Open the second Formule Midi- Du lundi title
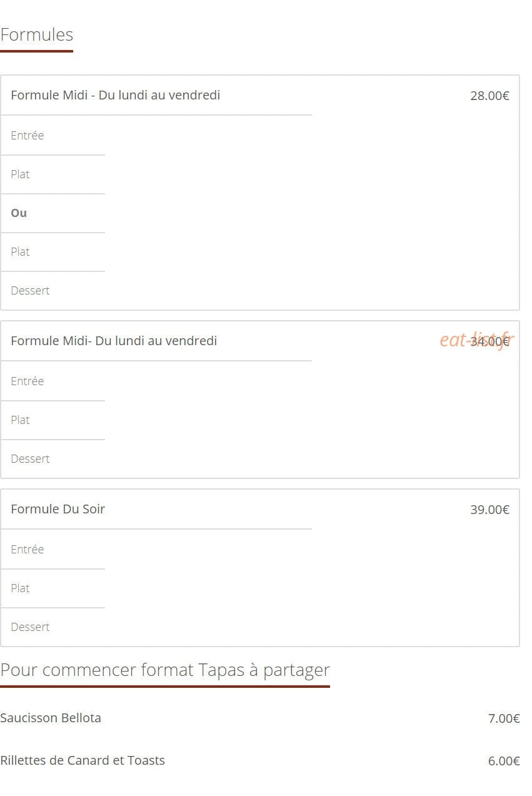532x796 pixels. (114, 341)
